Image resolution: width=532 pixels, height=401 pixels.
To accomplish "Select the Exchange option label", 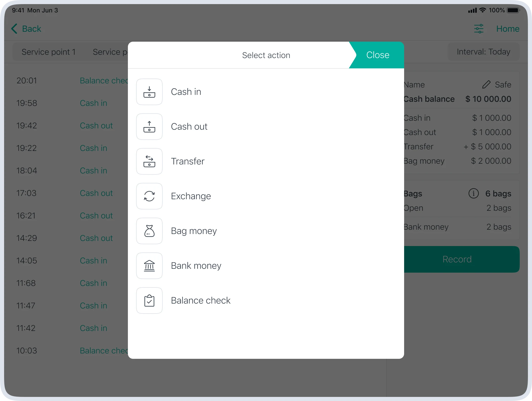I will pyautogui.click(x=191, y=196).
